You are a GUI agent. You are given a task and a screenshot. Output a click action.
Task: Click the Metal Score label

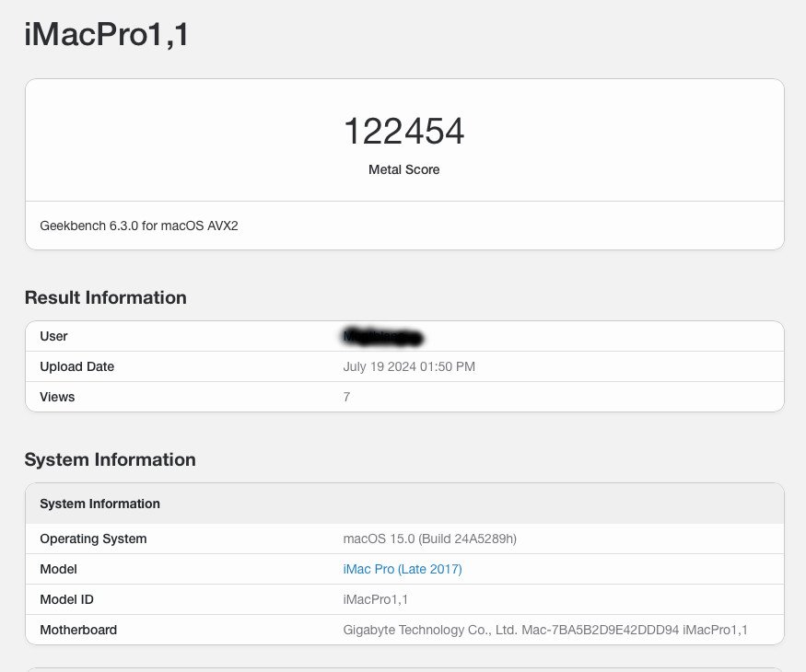(404, 169)
